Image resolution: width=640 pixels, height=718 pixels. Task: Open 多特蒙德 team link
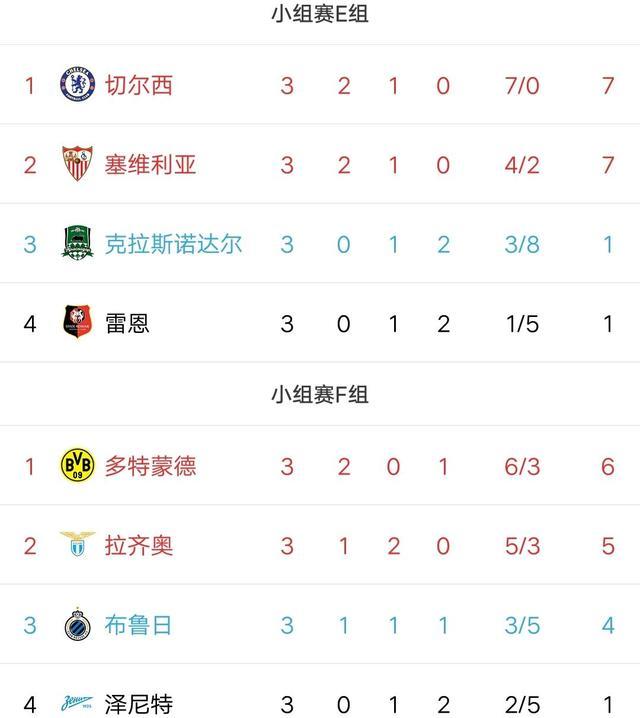coord(150,466)
